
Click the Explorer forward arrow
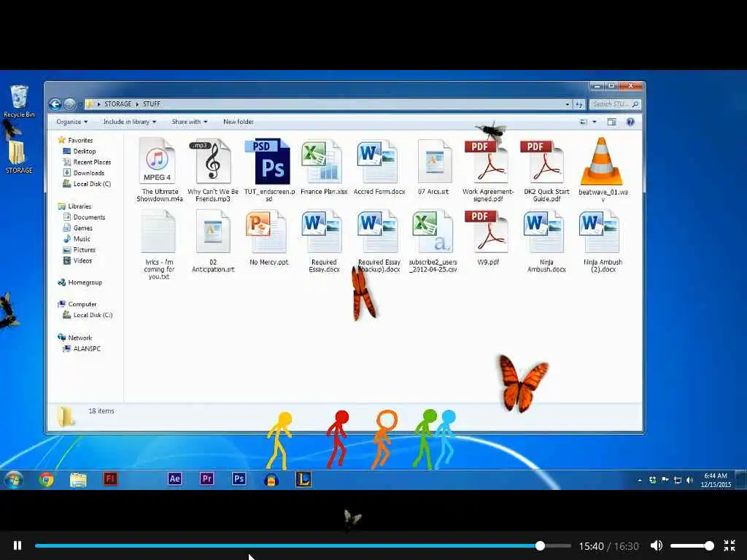(69, 104)
